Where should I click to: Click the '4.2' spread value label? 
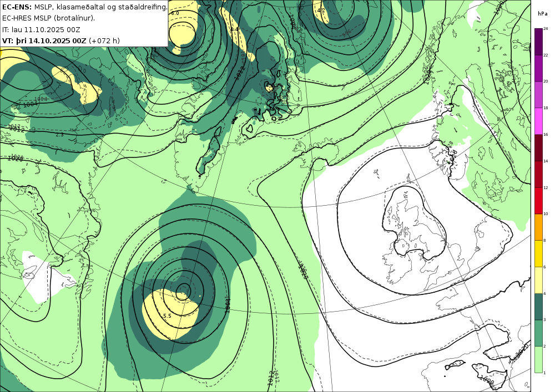click(x=321, y=11)
